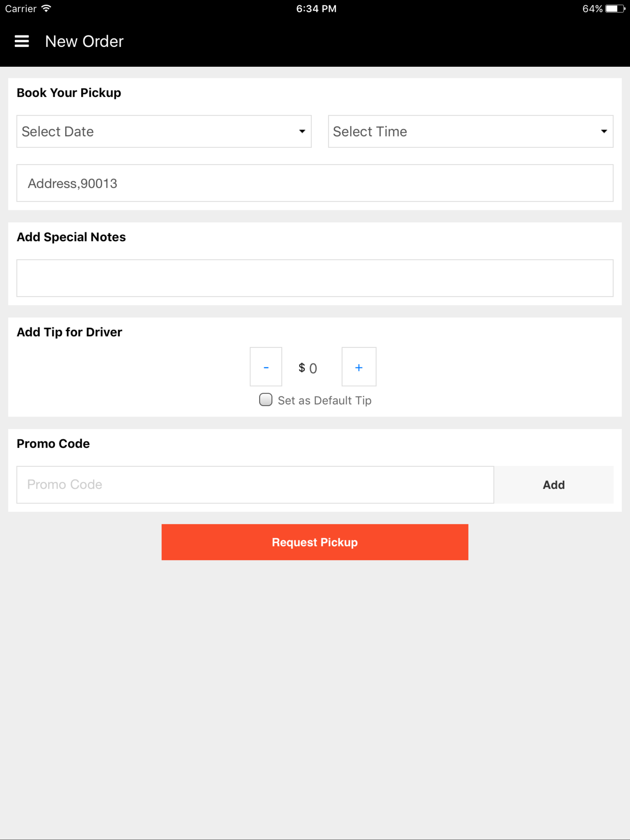Screen dimensions: 630x840
Task: Open the hamburger menu
Action: coord(22,41)
